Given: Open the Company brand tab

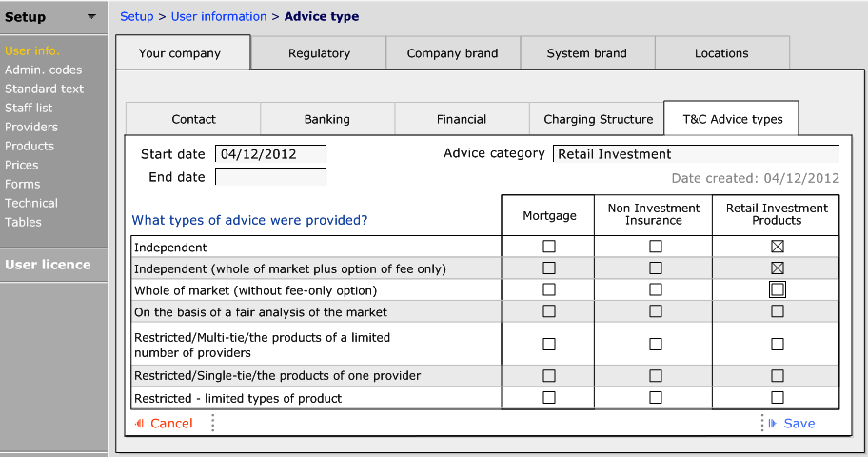Looking at the screenshot, I should tap(452, 53).
